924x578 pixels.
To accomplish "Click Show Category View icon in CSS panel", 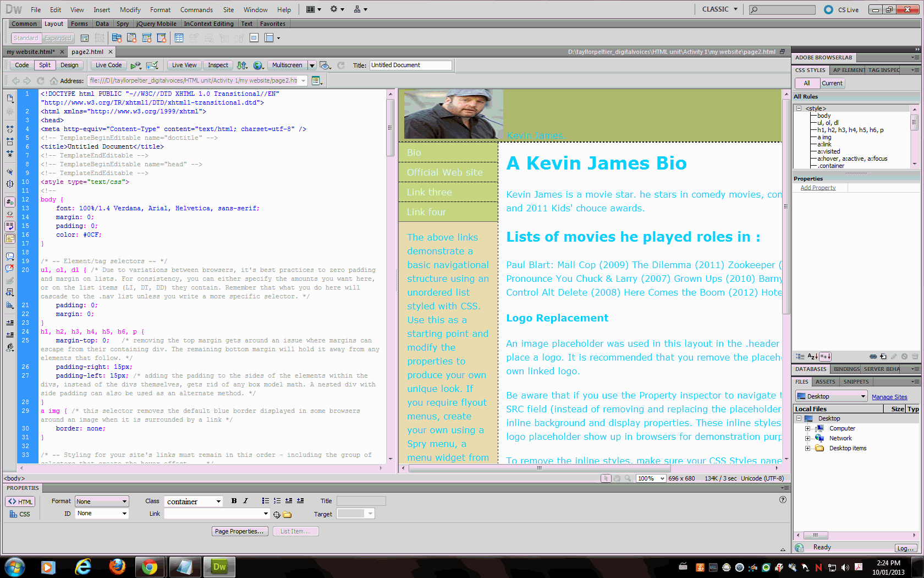I will (800, 357).
